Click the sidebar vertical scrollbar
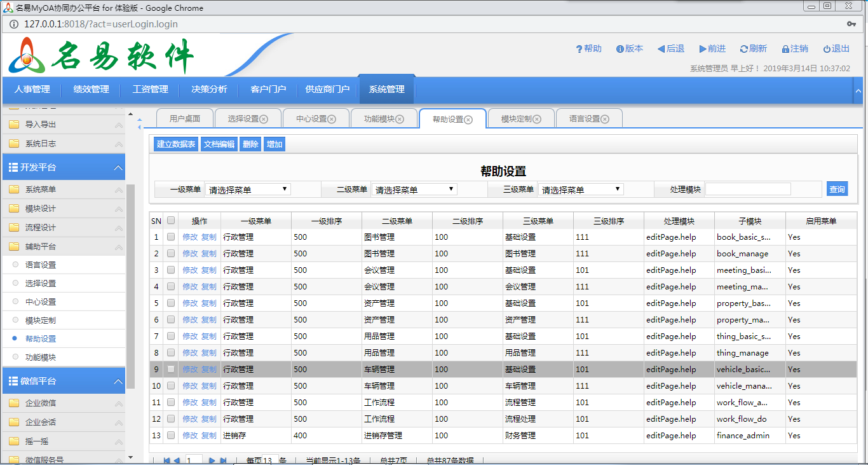 pyautogui.click(x=131, y=286)
